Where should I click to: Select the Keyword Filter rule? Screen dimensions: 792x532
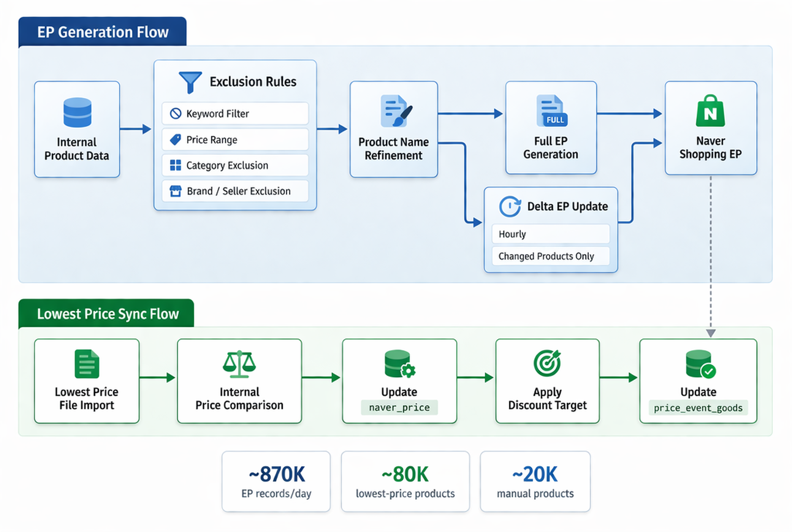[x=235, y=113]
